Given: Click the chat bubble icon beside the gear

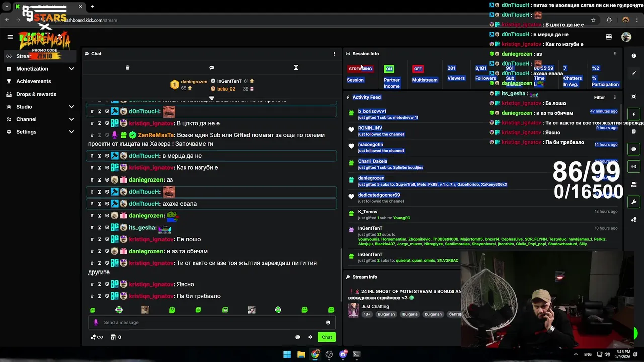Looking at the screenshot, I should click(298, 337).
